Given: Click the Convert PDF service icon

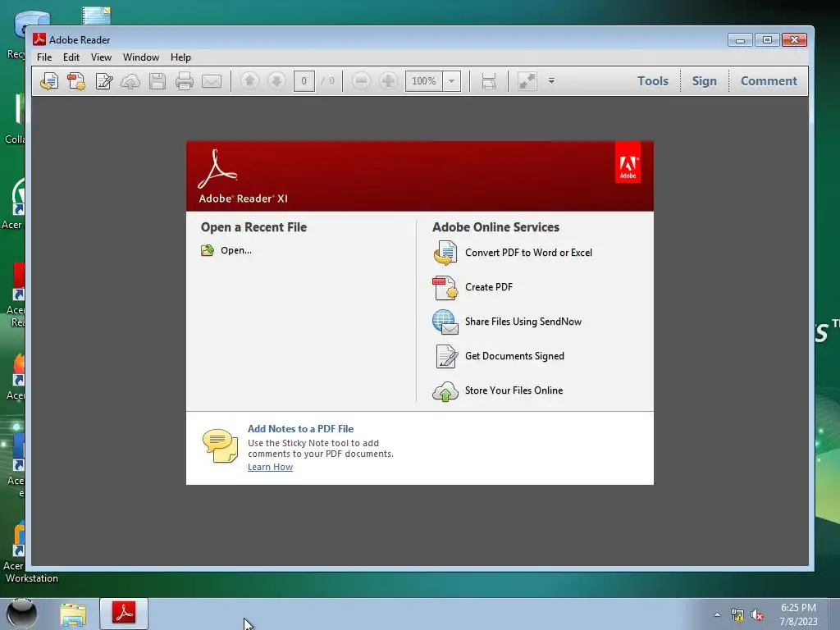Looking at the screenshot, I should [x=445, y=253].
